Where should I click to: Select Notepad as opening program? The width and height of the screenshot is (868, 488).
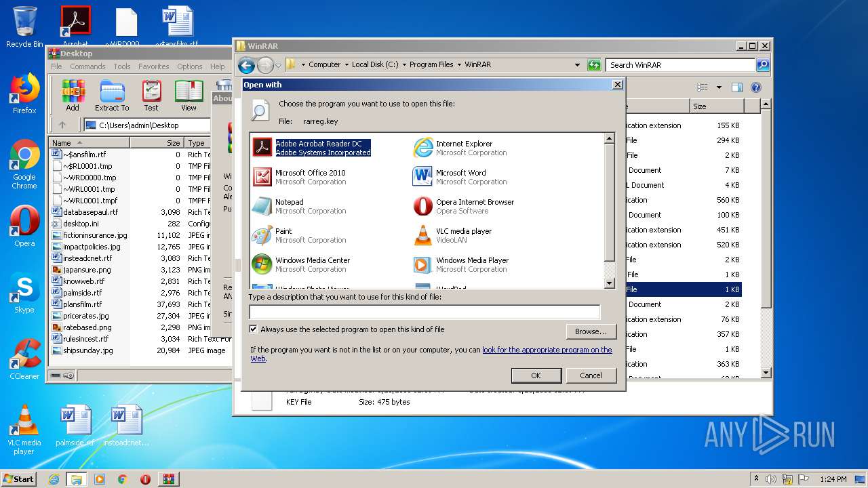click(x=299, y=206)
